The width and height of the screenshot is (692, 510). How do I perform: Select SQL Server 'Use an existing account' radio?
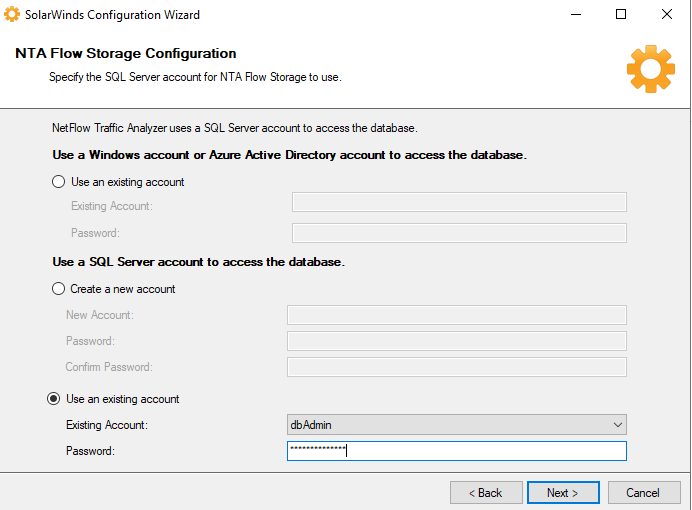pos(53,399)
